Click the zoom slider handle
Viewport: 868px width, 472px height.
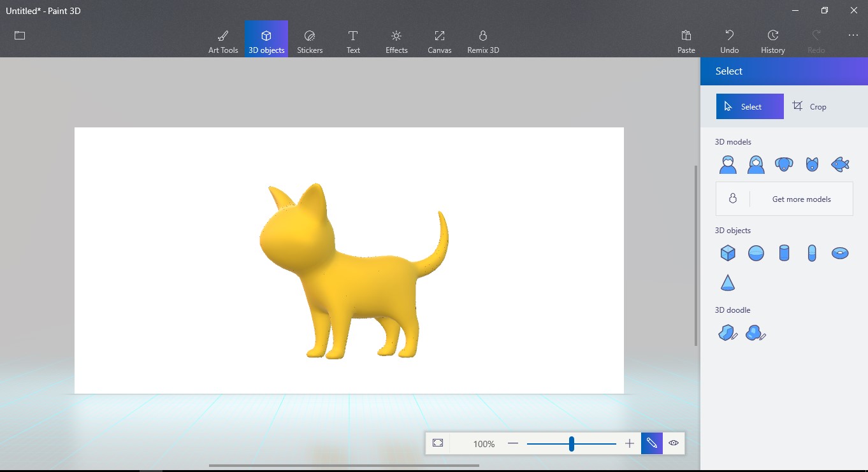click(x=571, y=443)
